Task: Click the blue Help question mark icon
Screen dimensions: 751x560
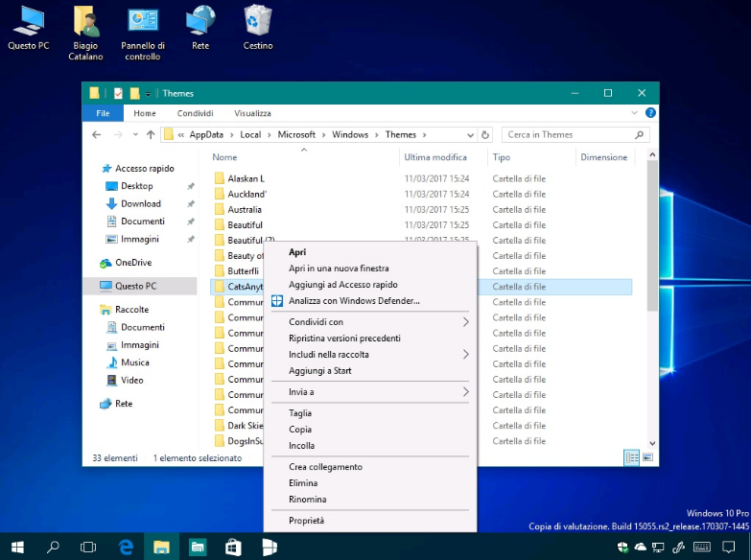Action: pos(650,113)
